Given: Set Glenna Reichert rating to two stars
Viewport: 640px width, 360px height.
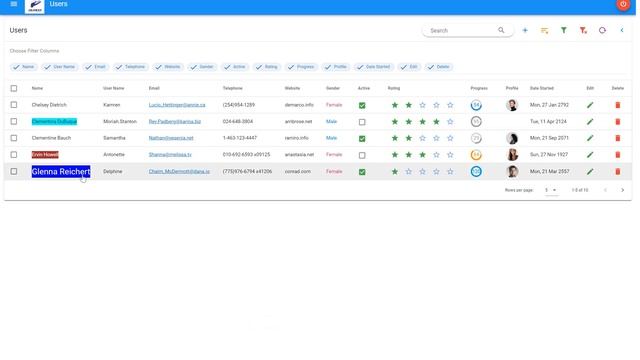Looking at the screenshot, I should point(409,172).
